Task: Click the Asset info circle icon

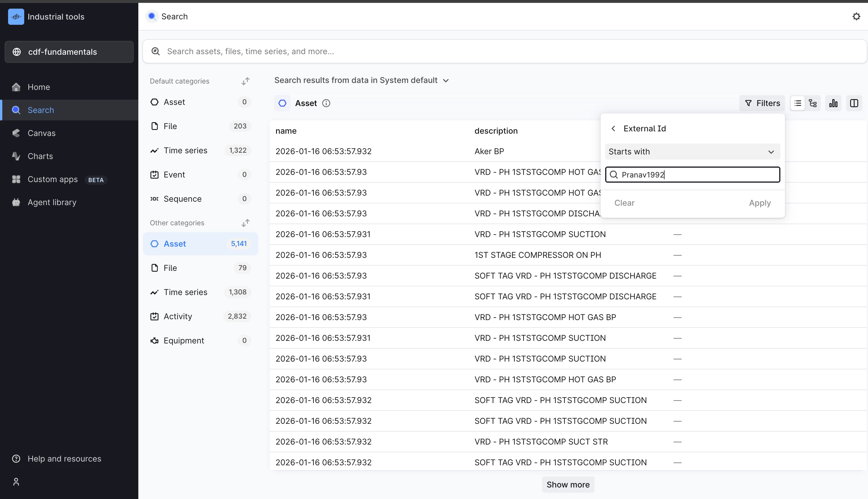Action: 326,103
